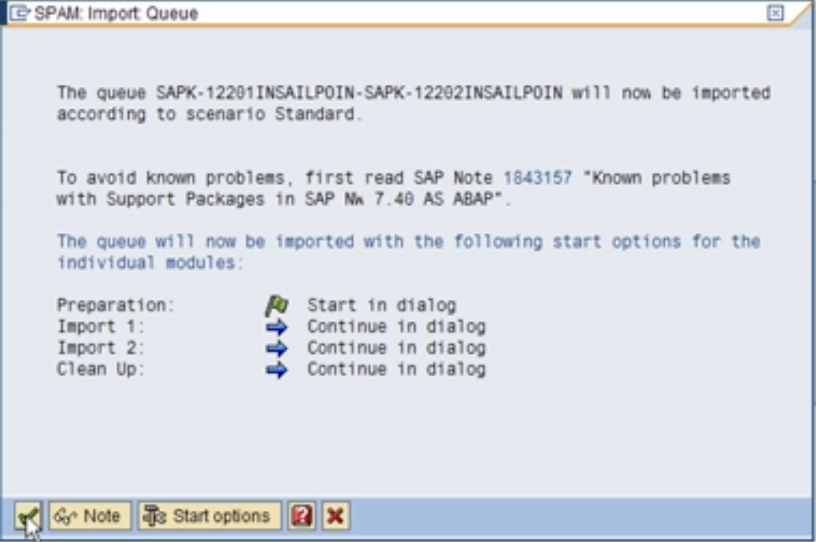Open Start options
The width and height of the screenshot is (816, 542).
click(x=209, y=516)
